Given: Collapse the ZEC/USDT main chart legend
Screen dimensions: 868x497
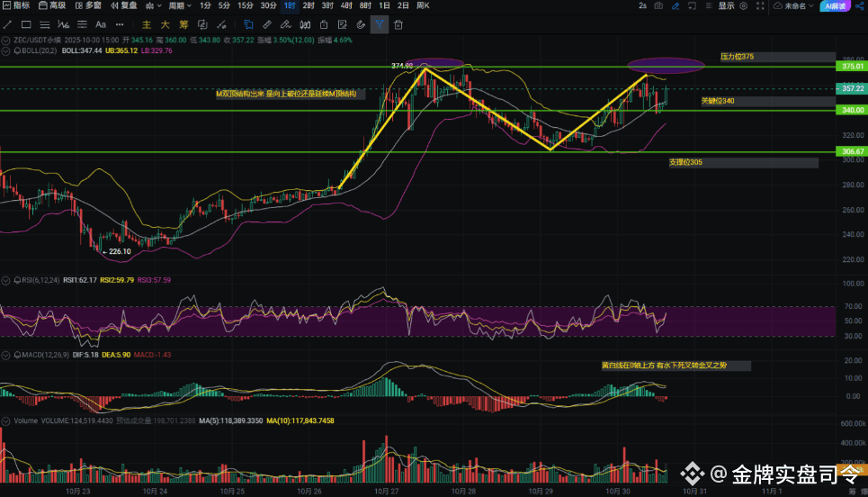Looking at the screenshot, I should click(5, 41).
